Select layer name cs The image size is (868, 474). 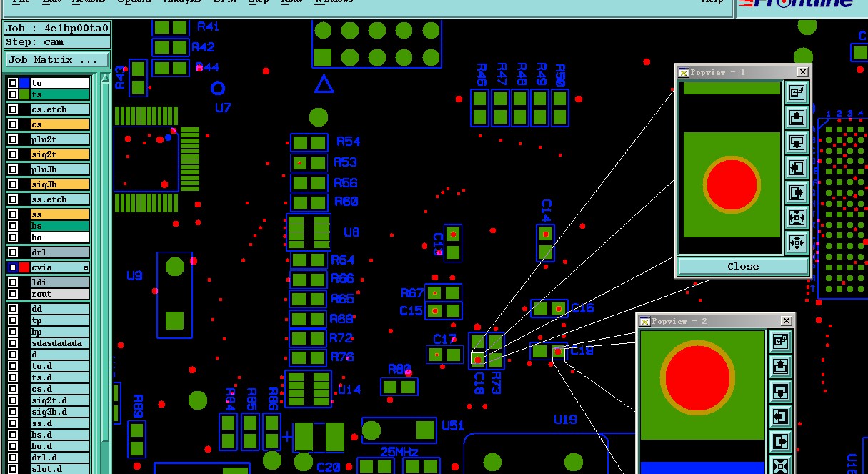pyautogui.click(x=60, y=124)
